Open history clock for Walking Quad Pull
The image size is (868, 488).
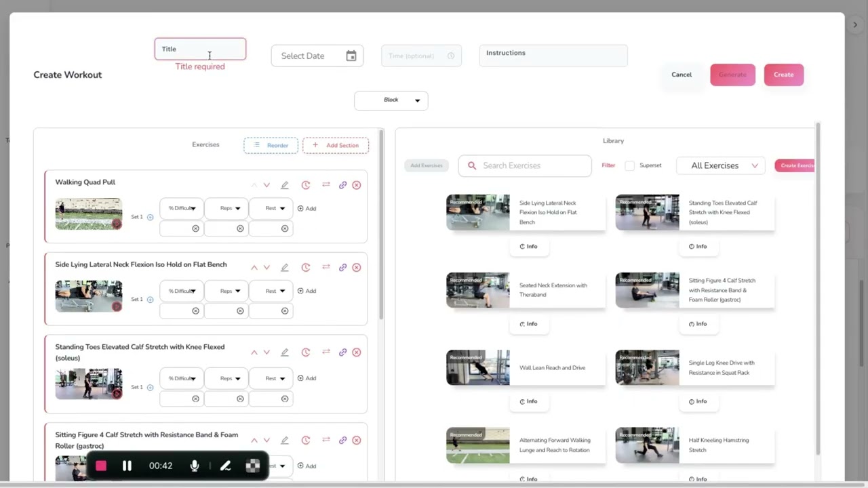click(x=306, y=185)
